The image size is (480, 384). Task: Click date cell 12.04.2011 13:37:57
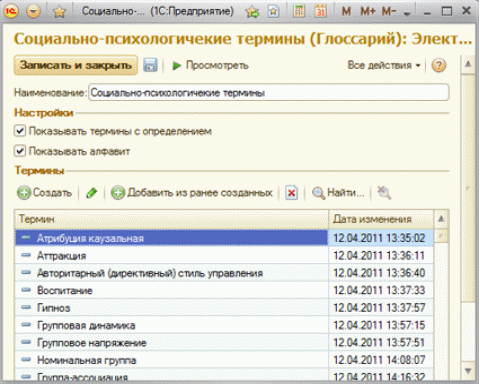(381, 308)
